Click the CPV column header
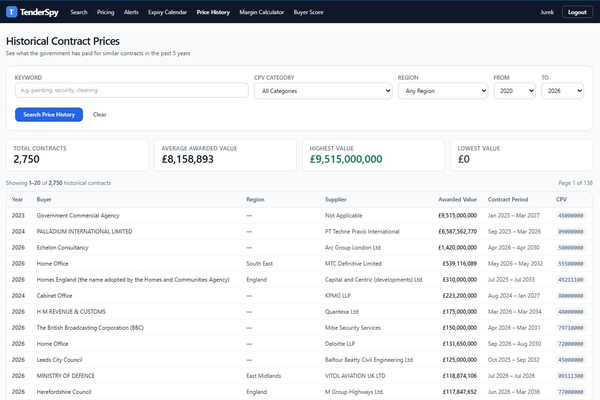The image size is (600, 400). 561,199
